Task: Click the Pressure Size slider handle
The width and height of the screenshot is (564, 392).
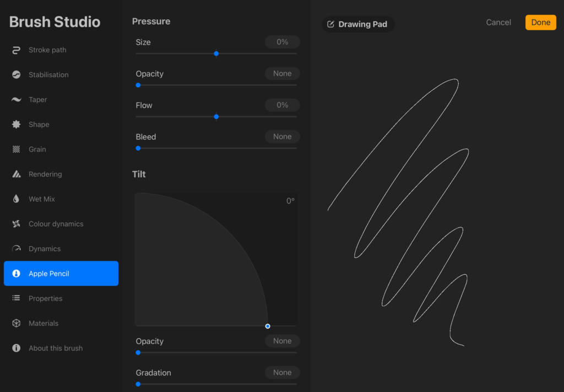Action: [x=216, y=53]
